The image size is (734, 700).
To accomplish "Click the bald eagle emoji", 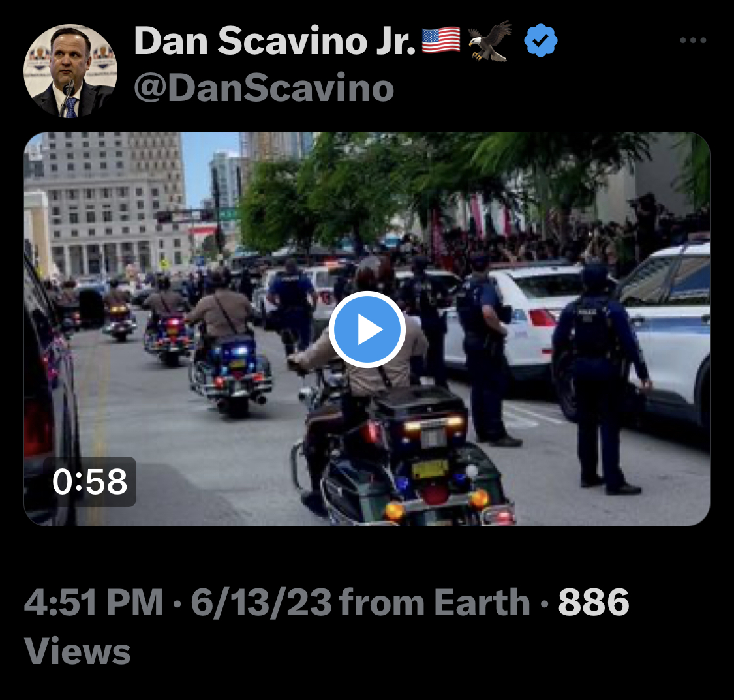I will (x=489, y=41).
